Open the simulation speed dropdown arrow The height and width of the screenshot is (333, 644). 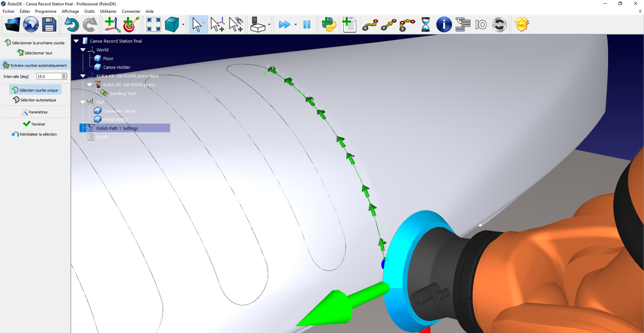(295, 25)
